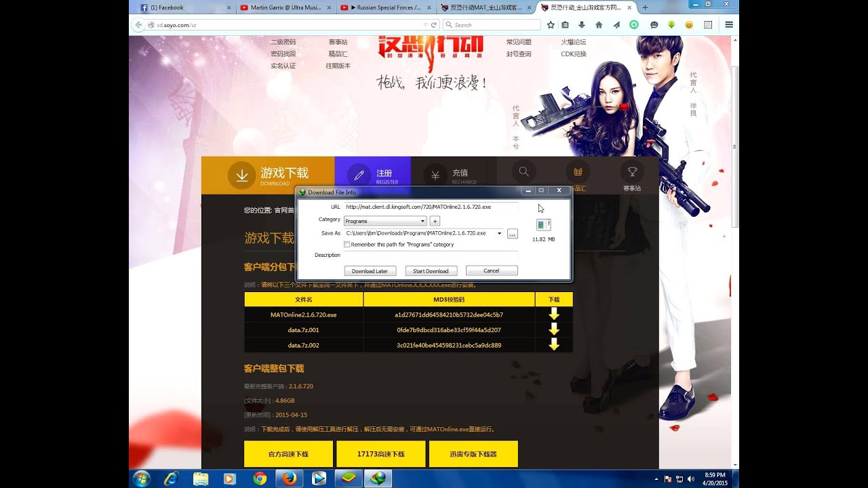Screen dimensions: 868x488
Task: Click the paper plane send icon
Action: click(616, 24)
